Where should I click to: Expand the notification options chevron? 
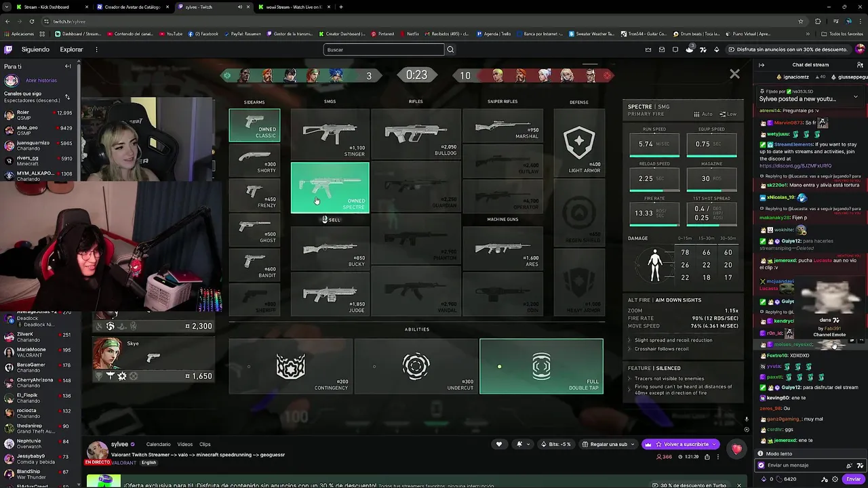(529, 444)
